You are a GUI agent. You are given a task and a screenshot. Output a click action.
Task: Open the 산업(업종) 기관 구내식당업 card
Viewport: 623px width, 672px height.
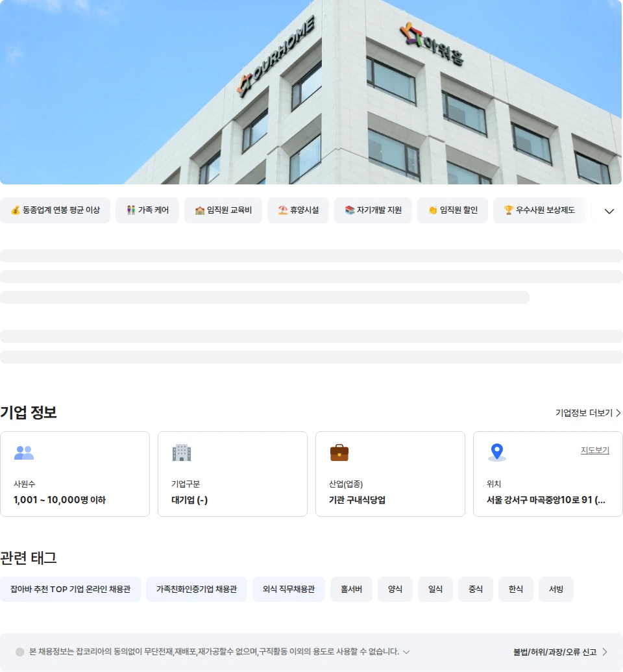pos(390,474)
